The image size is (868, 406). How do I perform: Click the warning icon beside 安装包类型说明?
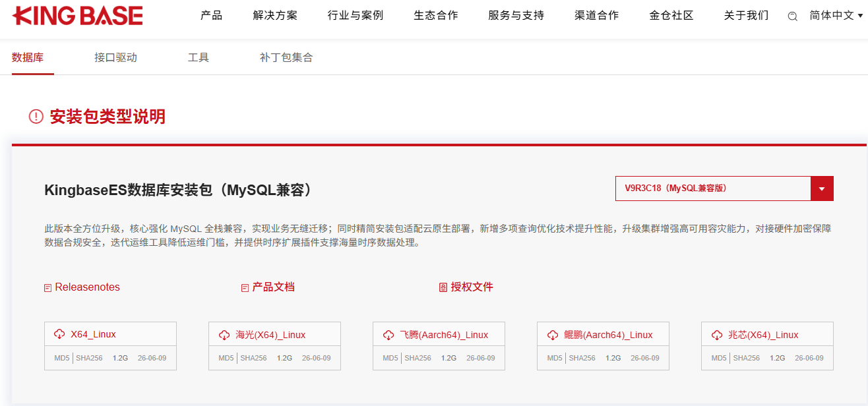tap(36, 117)
